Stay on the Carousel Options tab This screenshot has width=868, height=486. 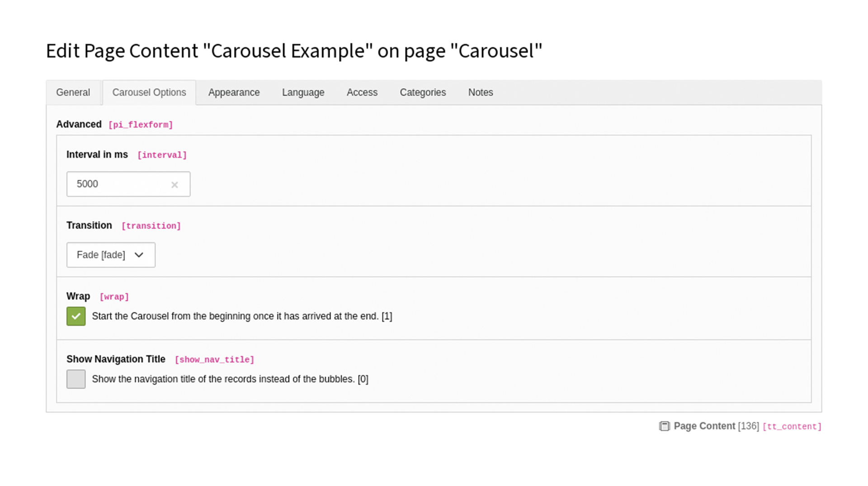(149, 92)
